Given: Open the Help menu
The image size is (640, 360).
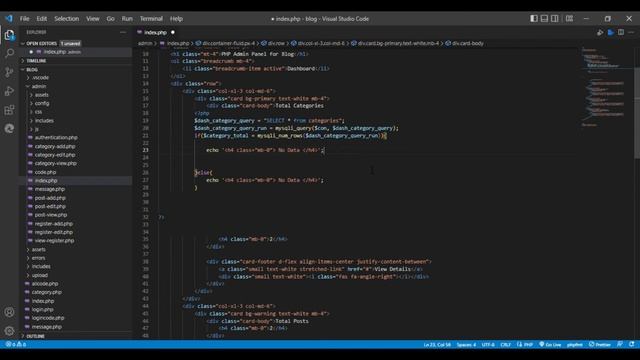Looking at the screenshot, I should (176, 19).
